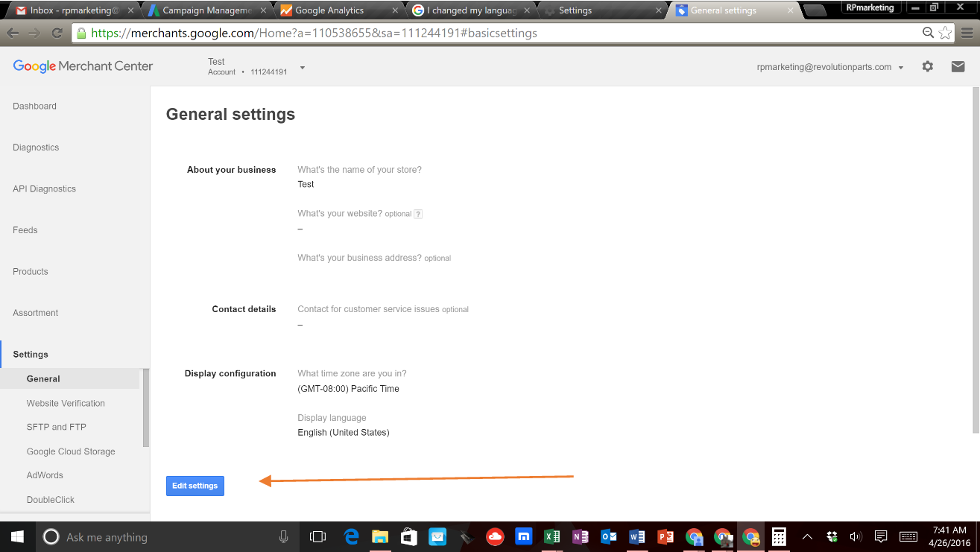
Task: Click the browser Back arrow
Action: click(13, 33)
